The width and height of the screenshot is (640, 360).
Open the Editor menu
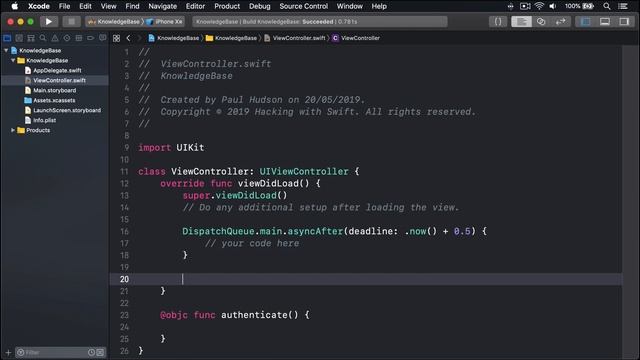[x=195, y=6]
